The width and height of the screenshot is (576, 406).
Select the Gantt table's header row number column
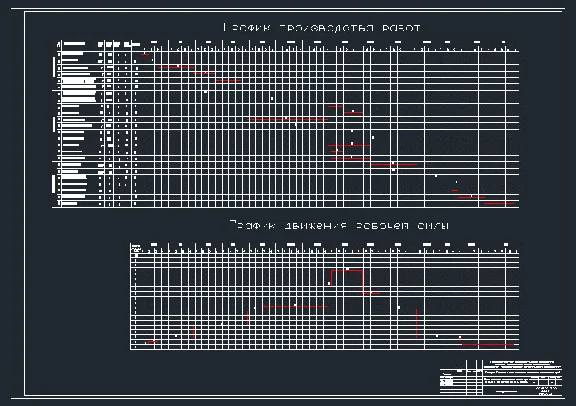tap(58, 44)
